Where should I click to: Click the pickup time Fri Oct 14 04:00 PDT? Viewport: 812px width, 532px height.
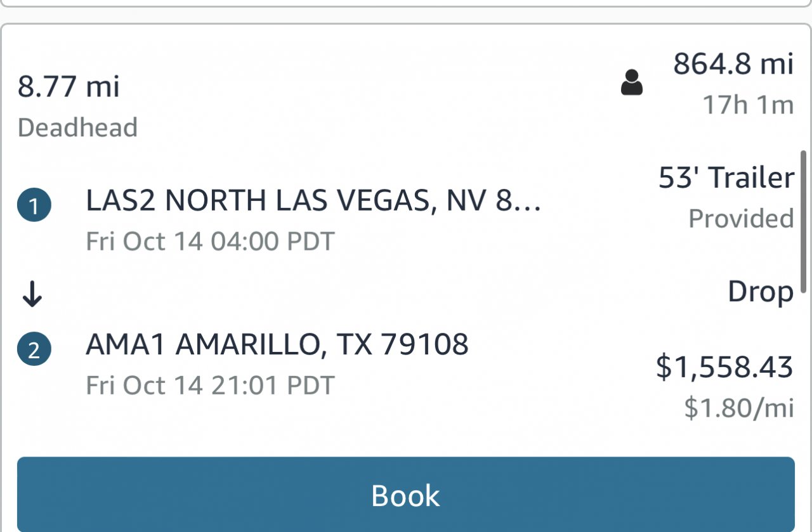click(210, 242)
